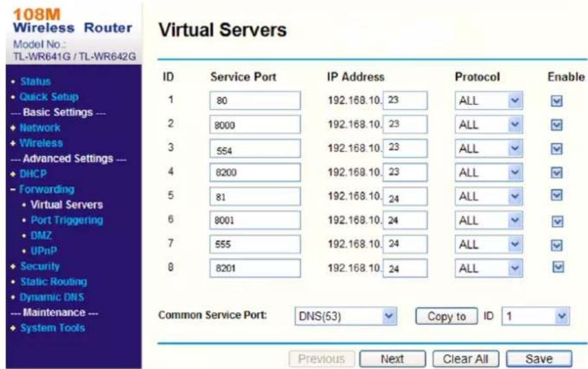Click the Service Port field containing 8000
The height and width of the screenshot is (369, 588).
click(x=255, y=124)
